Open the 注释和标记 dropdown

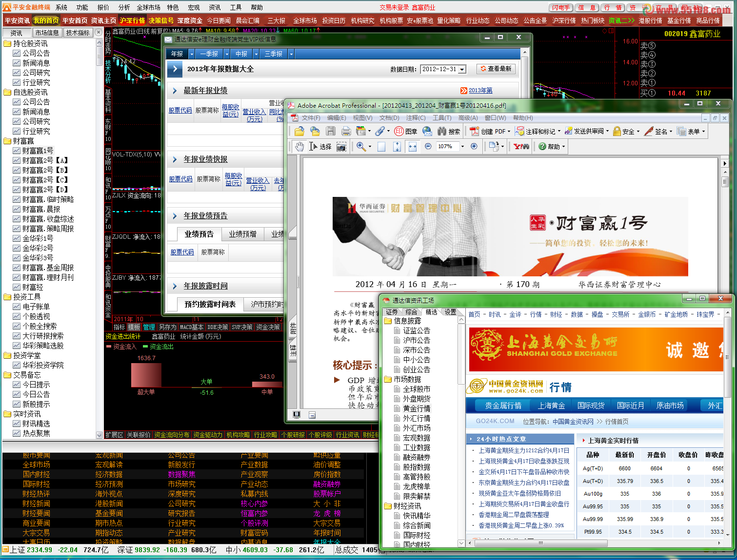(x=538, y=131)
